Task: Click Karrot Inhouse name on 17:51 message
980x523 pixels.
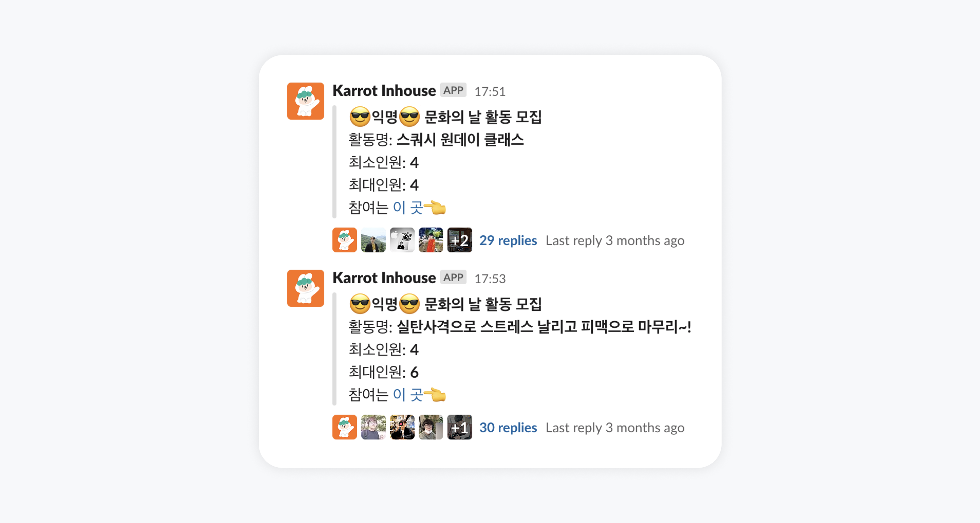Action: point(384,91)
